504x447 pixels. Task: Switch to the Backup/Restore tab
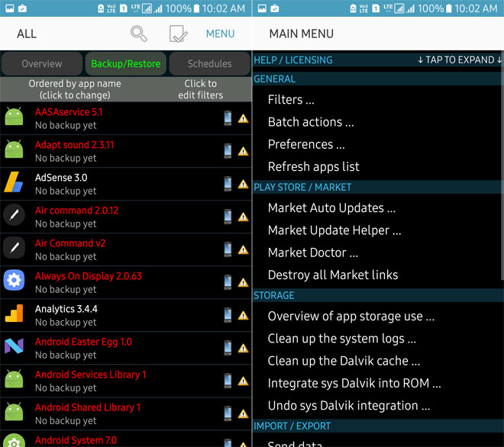click(x=126, y=63)
